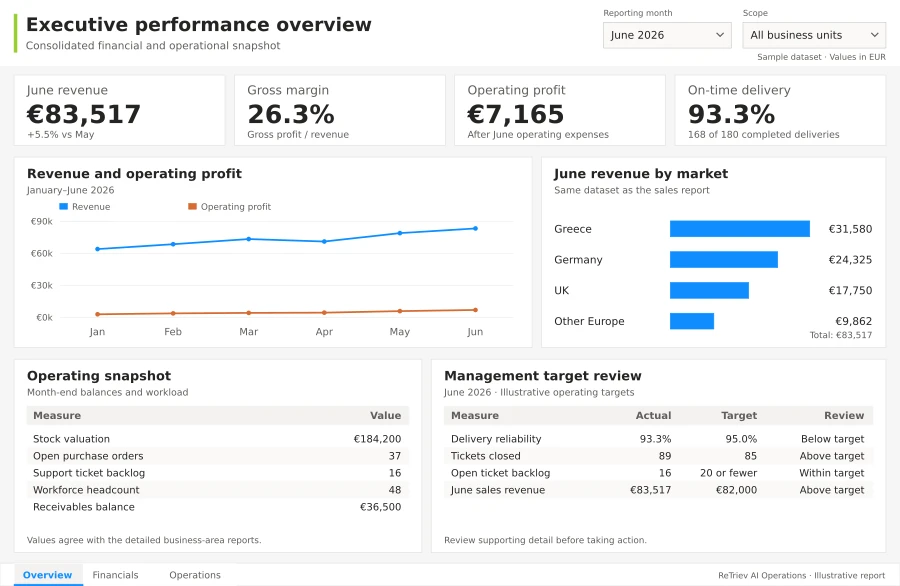Click the Apr revenue data point
The width and height of the screenshot is (900, 586).
click(x=324, y=242)
